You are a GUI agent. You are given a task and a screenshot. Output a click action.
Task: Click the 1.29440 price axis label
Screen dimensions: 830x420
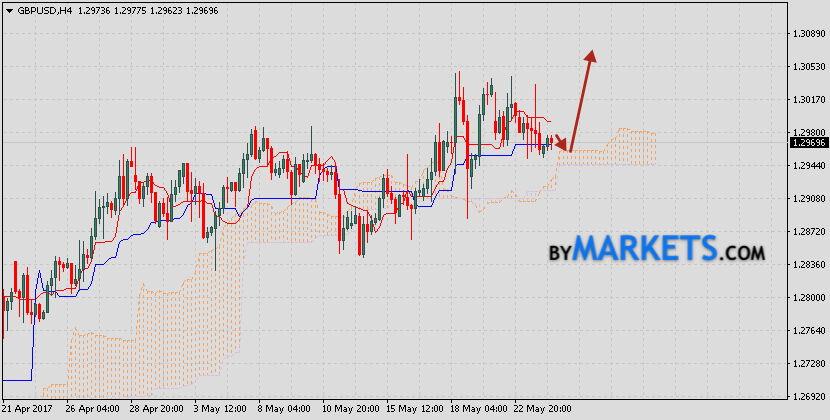click(x=806, y=166)
